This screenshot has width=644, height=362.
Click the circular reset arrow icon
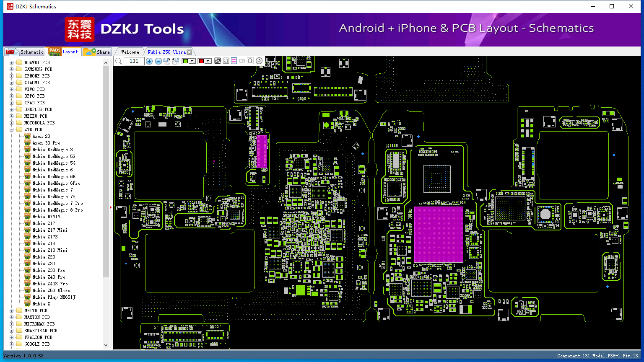coord(259,61)
